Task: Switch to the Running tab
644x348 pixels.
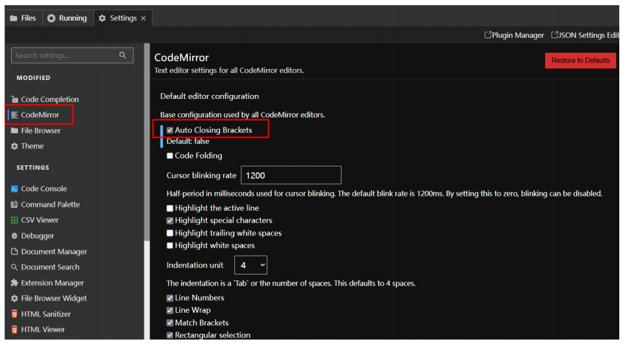Action: (68, 18)
